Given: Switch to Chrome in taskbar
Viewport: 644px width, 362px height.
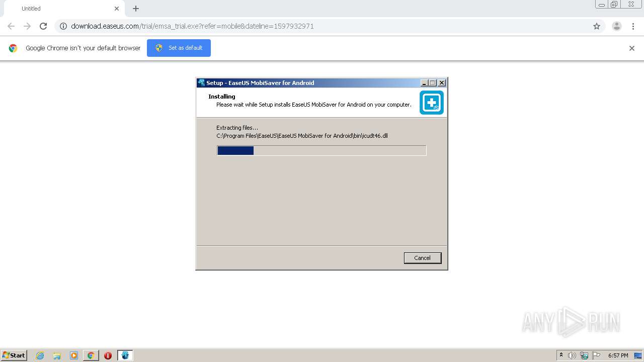Looking at the screenshot, I should 91,355.
